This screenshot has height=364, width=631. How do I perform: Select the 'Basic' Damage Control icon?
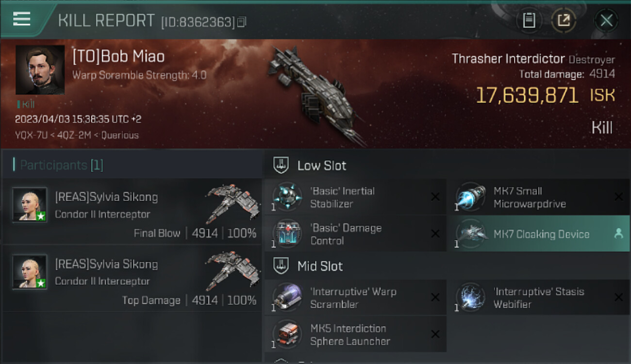pos(287,234)
